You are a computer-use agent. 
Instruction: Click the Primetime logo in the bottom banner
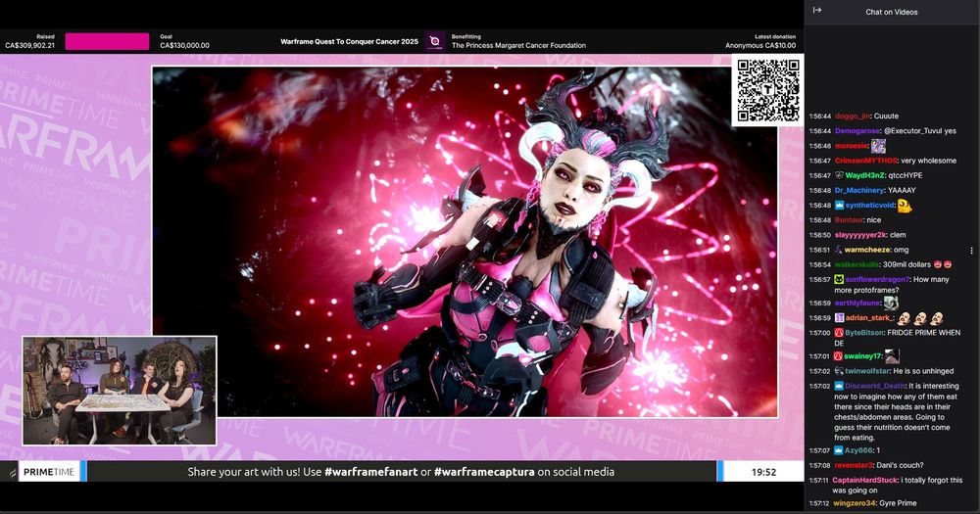point(48,472)
